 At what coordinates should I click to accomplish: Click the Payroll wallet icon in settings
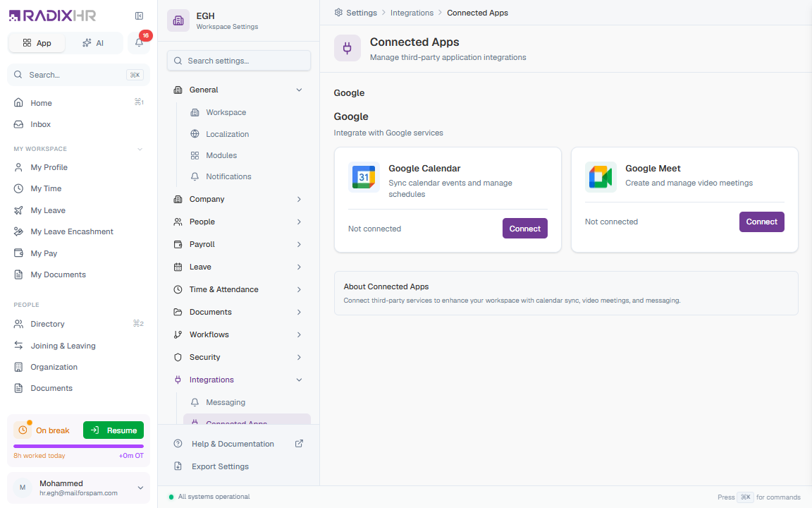pyautogui.click(x=178, y=244)
